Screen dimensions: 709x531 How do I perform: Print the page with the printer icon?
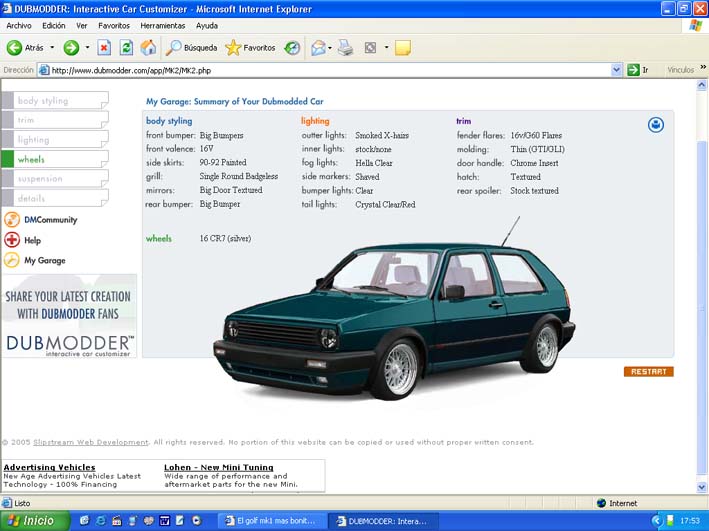(x=345, y=47)
